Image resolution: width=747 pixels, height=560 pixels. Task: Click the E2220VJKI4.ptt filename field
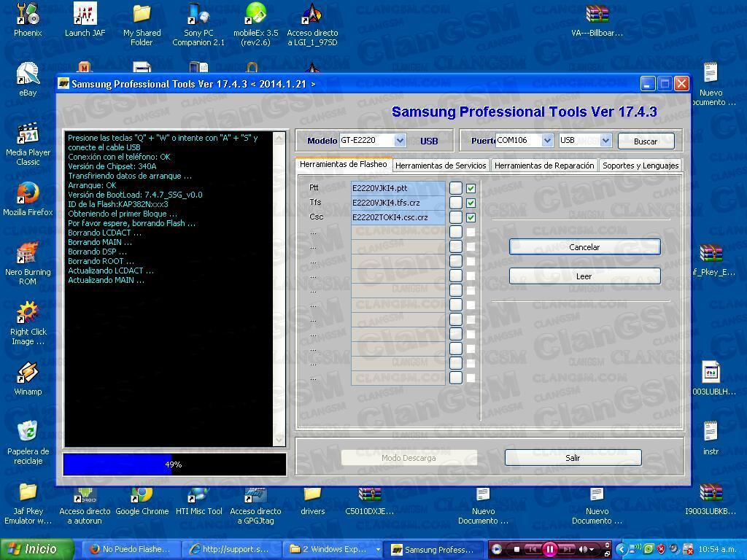(x=398, y=187)
